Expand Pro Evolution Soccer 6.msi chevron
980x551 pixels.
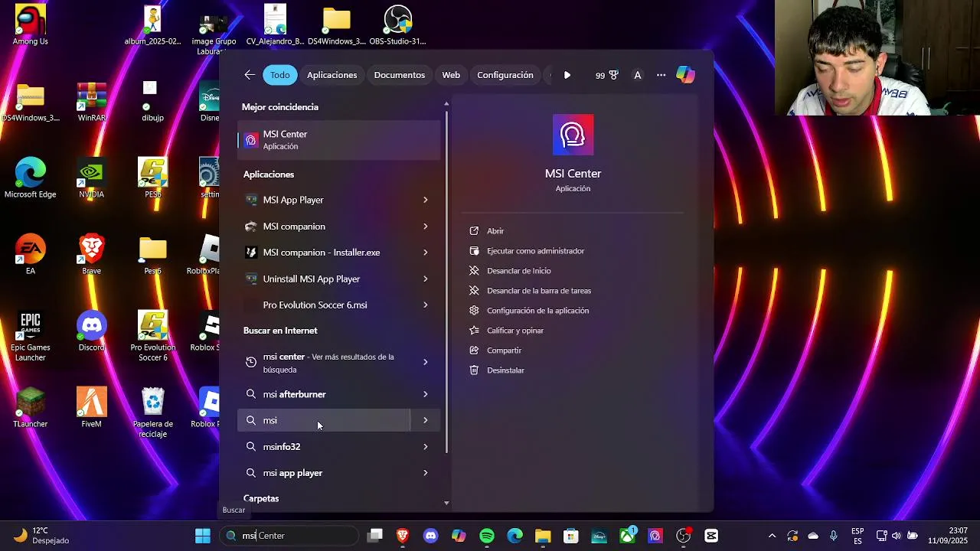(426, 305)
